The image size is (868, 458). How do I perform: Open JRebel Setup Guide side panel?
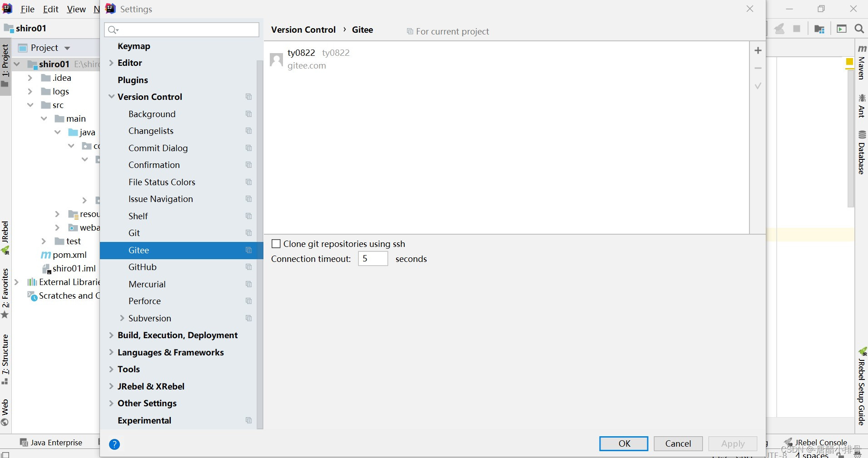point(862,387)
